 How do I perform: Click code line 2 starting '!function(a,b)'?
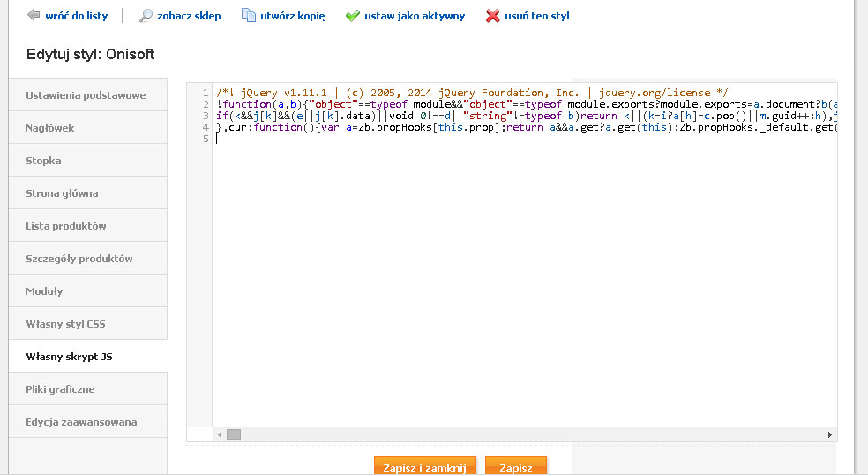pyautogui.click(x=526, y=104)
